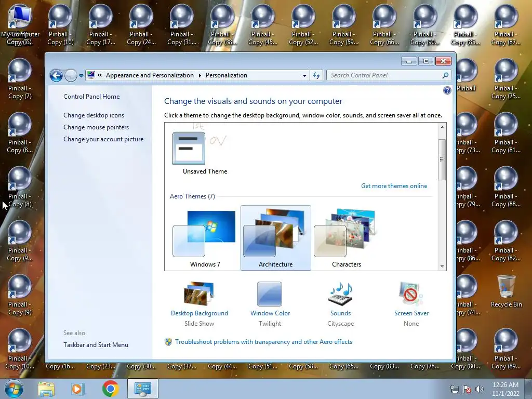Open Change mouse pointers link
The image size is (532, 399).
[x=96, y=127]
